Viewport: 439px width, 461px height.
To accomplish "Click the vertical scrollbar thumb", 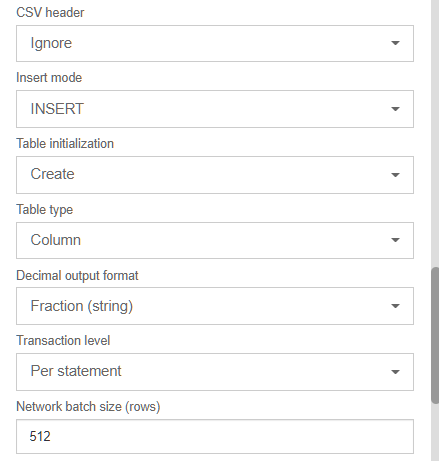I will [435, 335].
